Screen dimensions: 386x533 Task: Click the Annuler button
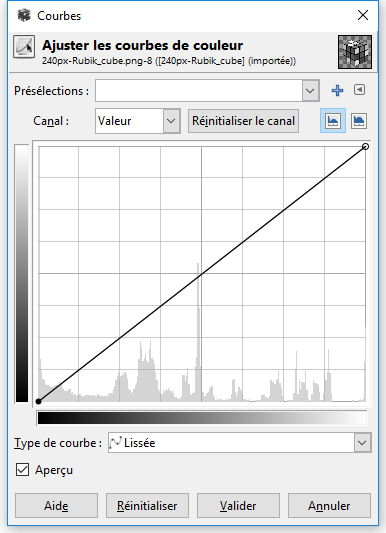point(329,506)
